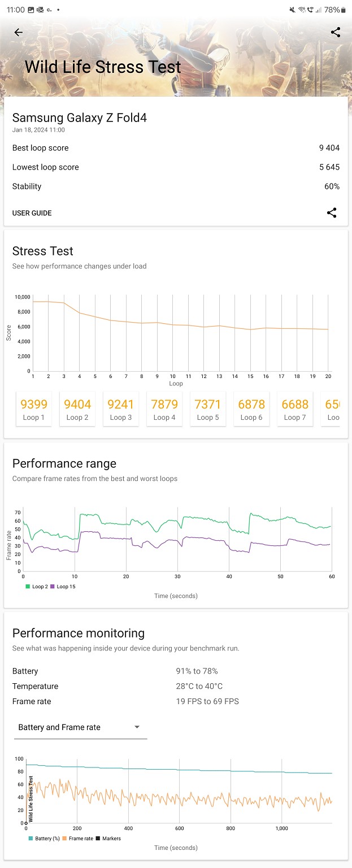Tap the Temperature value 28°C to 40°C
The image size is (352, 868).
click(x=199, y=686)
